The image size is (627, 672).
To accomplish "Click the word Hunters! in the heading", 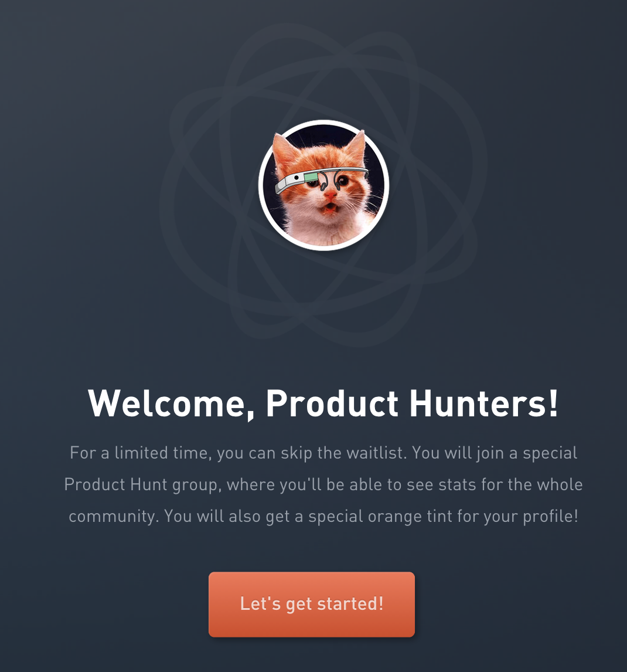I will pos(485,403).
